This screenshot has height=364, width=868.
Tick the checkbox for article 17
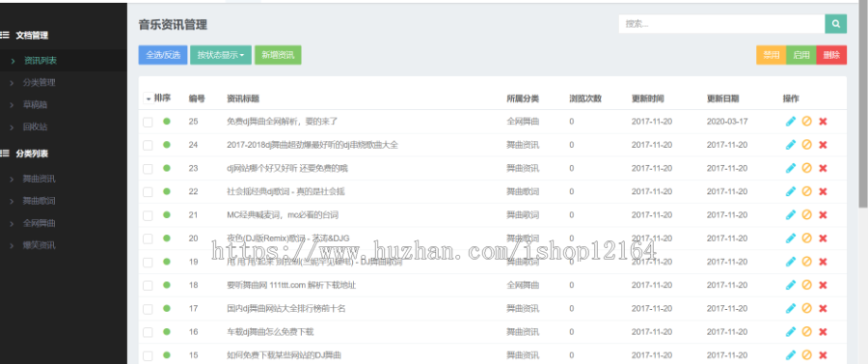[x=148, y=309]
